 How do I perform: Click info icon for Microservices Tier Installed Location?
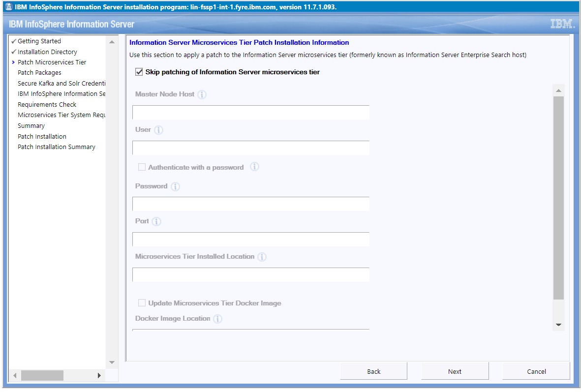(x=262, y=257)
